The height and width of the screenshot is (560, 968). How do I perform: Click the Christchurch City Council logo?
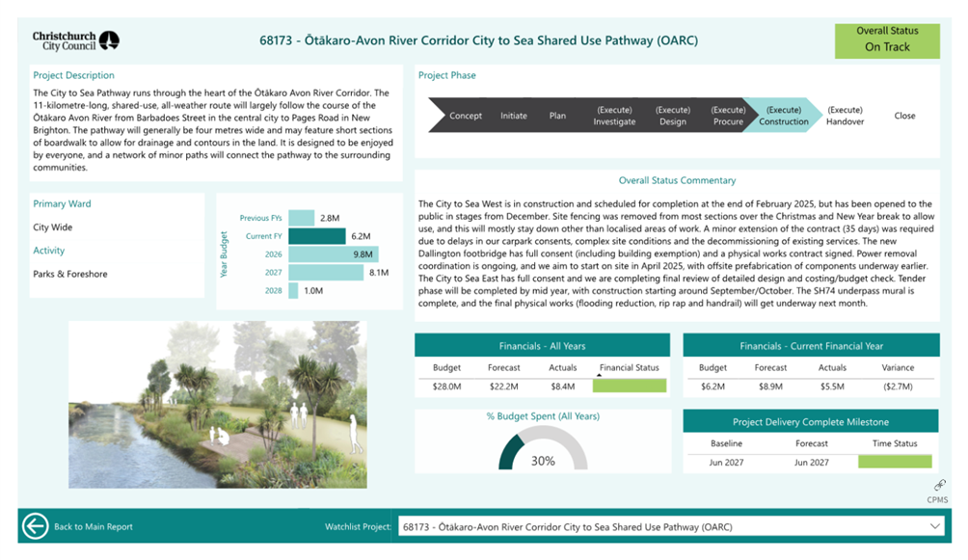(x=75, y=40)
